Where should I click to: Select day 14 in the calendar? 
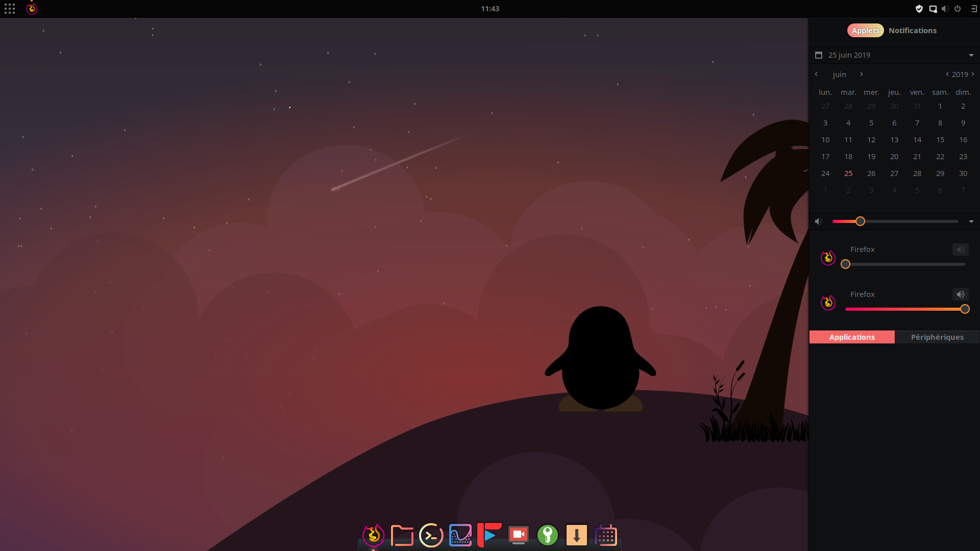[x=917, y=140]
